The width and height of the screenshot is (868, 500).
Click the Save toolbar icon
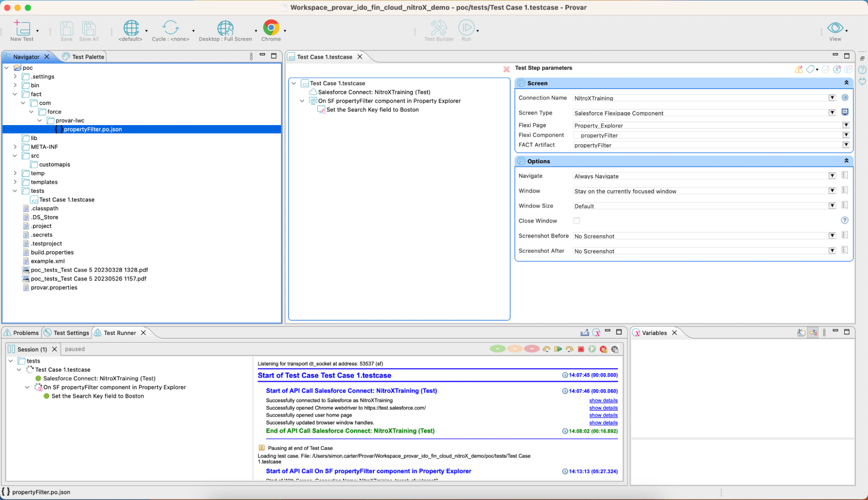[66, 28]
